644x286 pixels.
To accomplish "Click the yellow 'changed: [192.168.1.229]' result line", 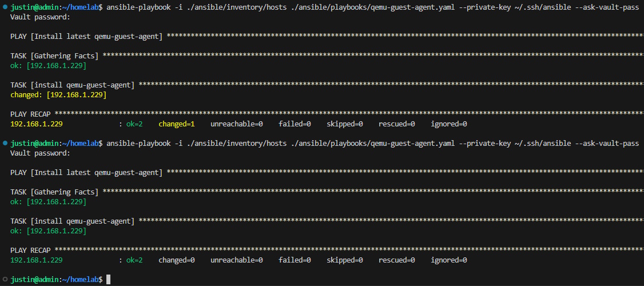I will pyautogui.click(x=58, y=95).
